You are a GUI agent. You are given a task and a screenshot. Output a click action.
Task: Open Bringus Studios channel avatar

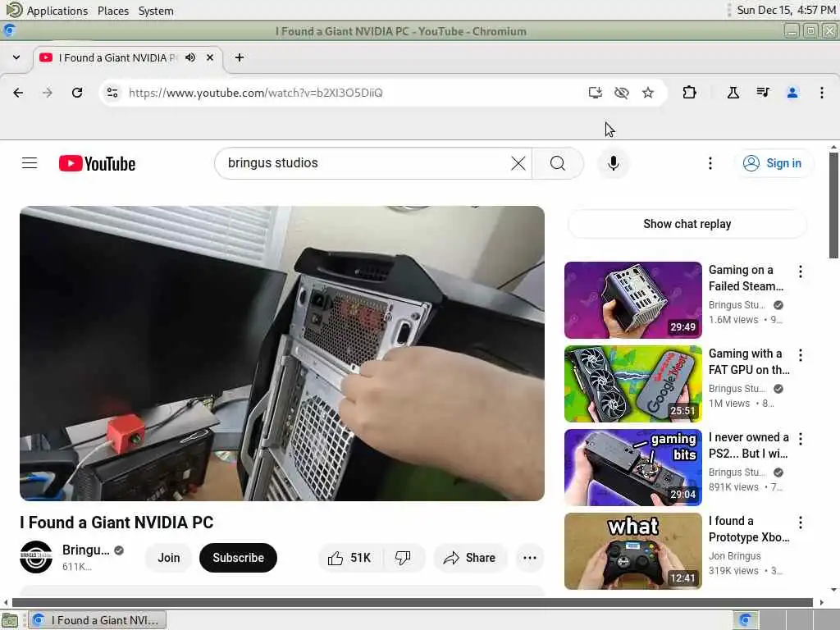click(x=36, y=557)
